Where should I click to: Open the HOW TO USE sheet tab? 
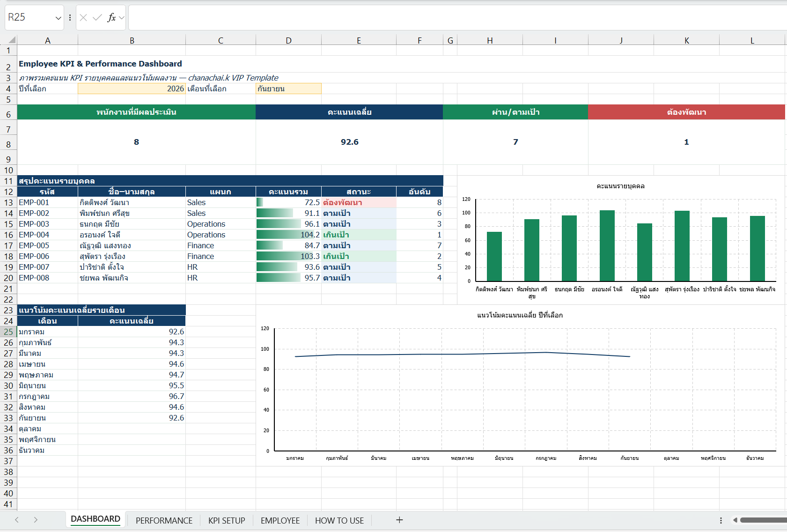339,520
